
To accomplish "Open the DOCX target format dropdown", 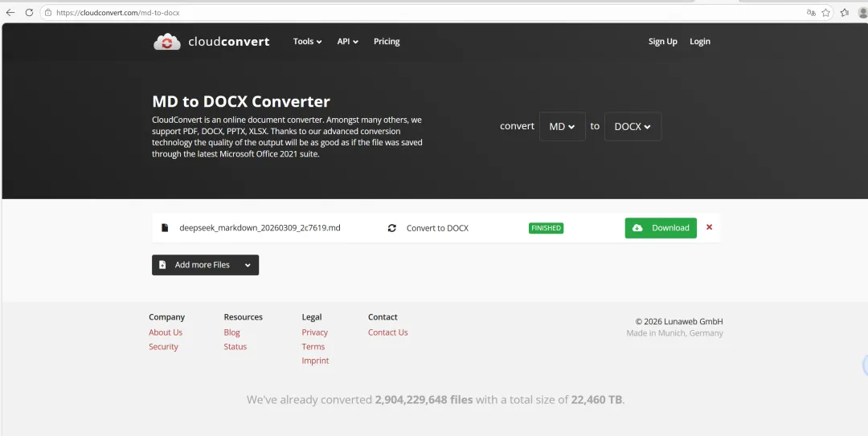I will click(x=633, y=126).
